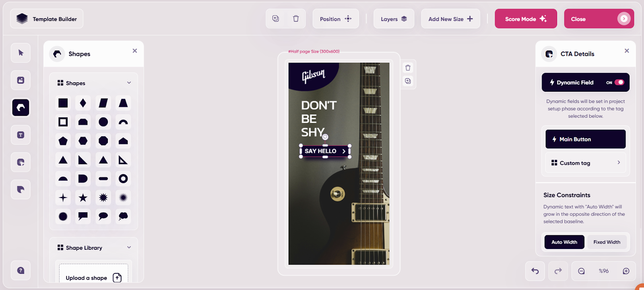Open the Layers menu
Viewport: 644px width, 290px height.
pos(394,19)
